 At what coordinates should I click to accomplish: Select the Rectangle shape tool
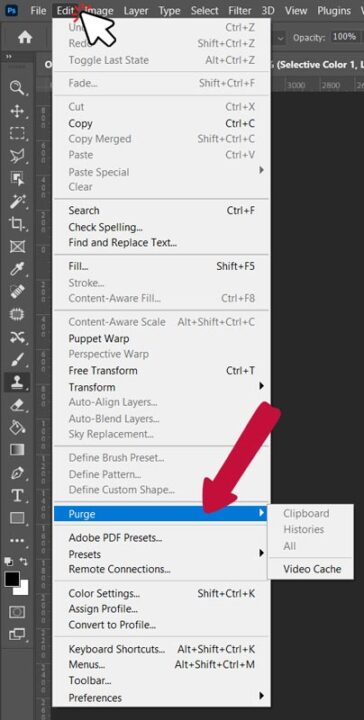(17, 518)
